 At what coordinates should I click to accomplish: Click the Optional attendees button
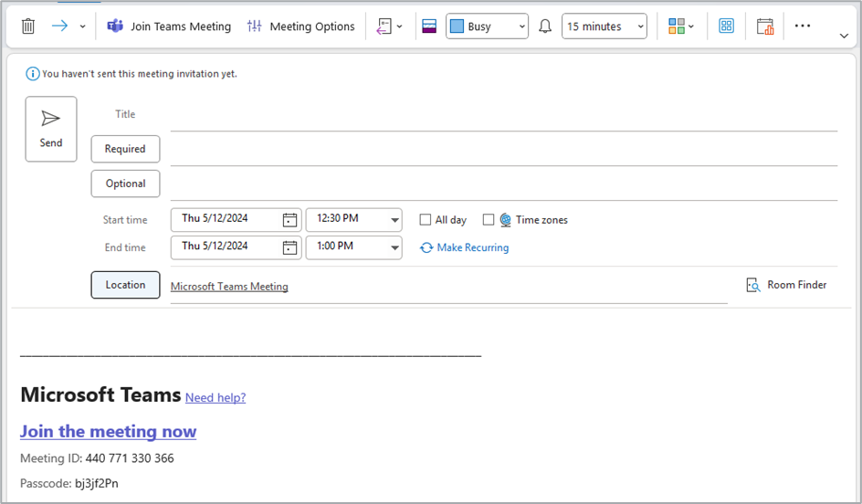coord(125,184)
